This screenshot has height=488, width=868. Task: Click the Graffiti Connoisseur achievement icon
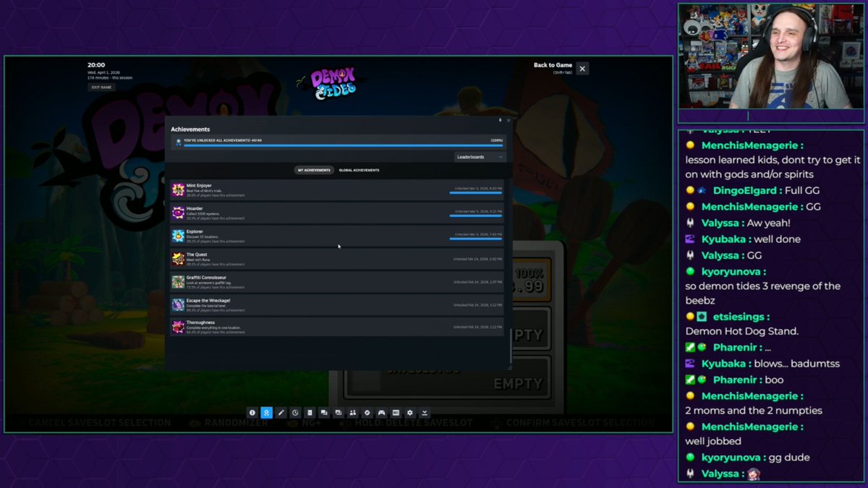click(178, 282)
